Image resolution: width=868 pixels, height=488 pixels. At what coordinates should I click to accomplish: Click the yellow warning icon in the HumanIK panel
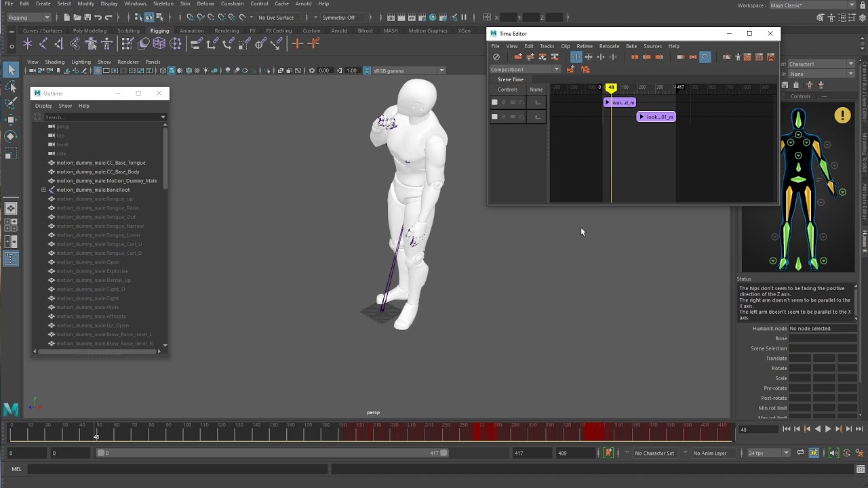842,115
